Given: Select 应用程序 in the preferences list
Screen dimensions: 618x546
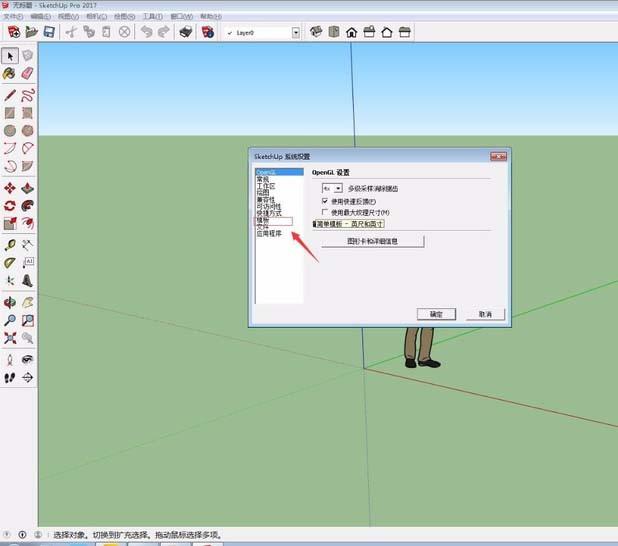Looking at the screenshot, I should pyautogui.click(x=269, y=233).
